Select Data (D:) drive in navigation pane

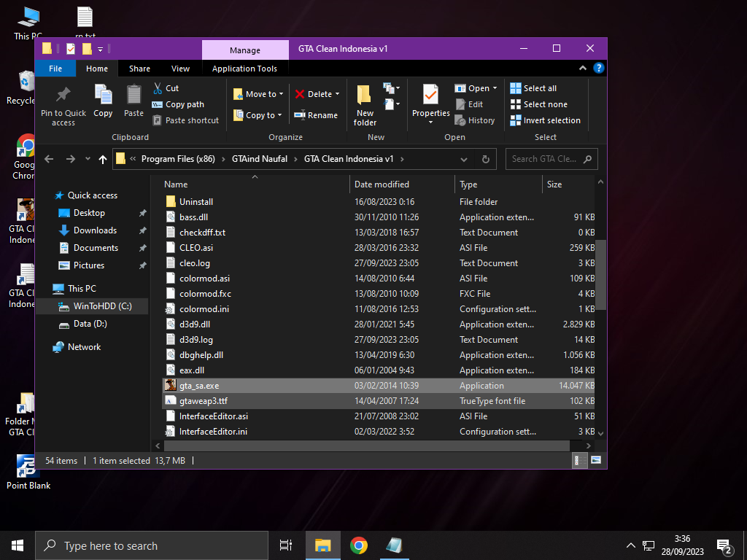tap(90, 324)
